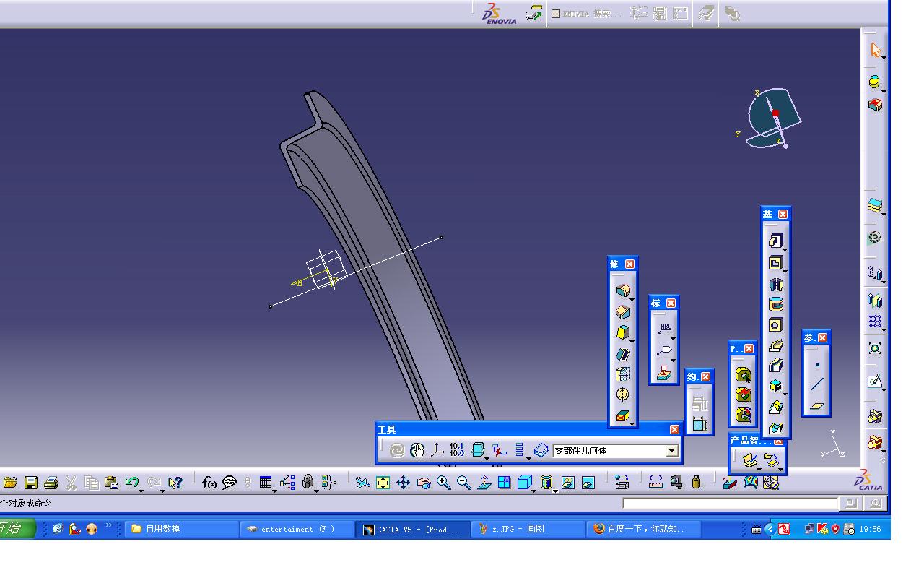Image resolution: width=924 pixels, height=578 pixels.
Task: Close the 参. reference elements toolbar
Action: 823,337
